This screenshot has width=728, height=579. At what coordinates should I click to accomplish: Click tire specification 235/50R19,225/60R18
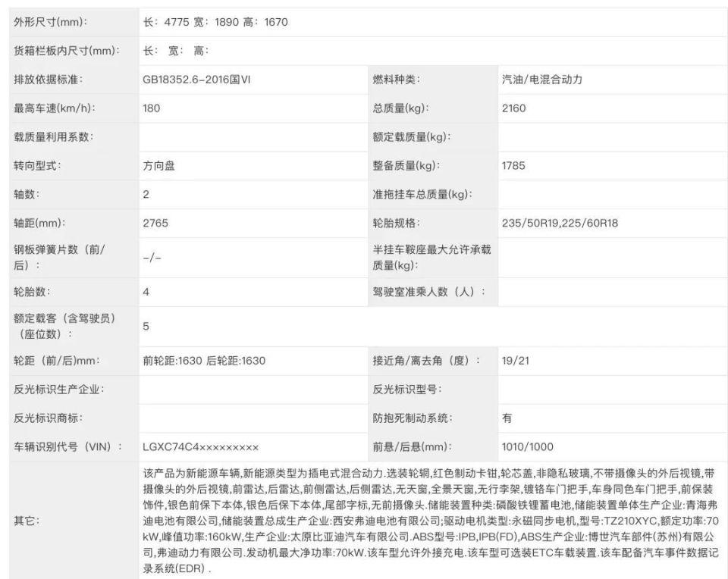[560, 224]
